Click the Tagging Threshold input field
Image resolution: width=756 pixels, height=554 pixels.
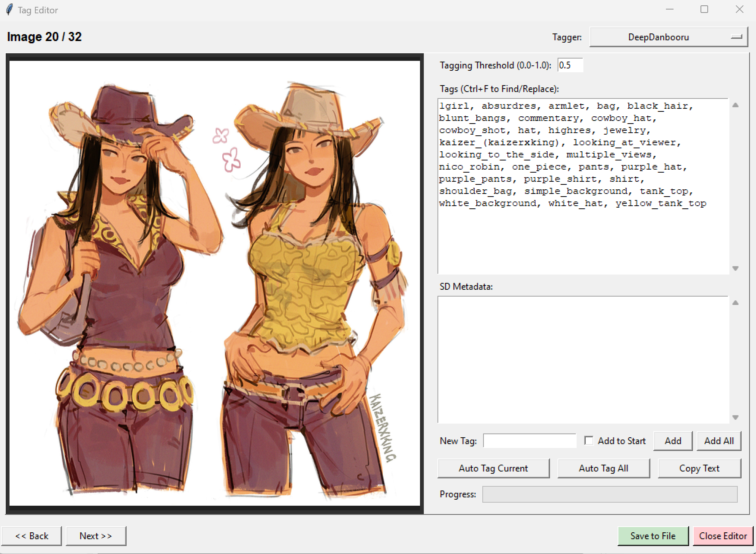click(x=569, y=65)
